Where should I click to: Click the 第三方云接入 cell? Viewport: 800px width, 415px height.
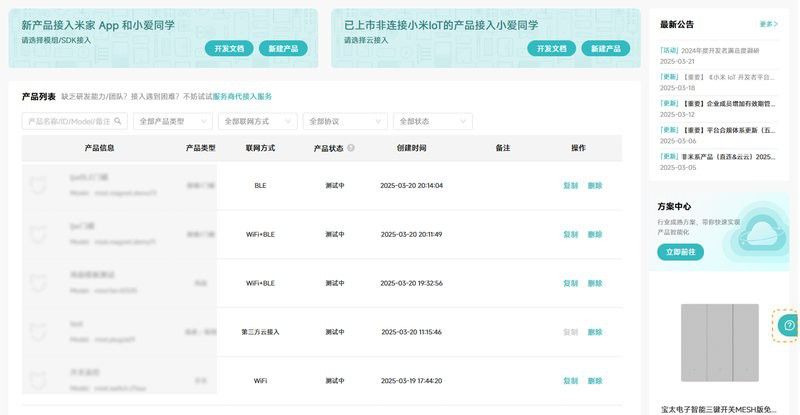[x=260, y=332]
